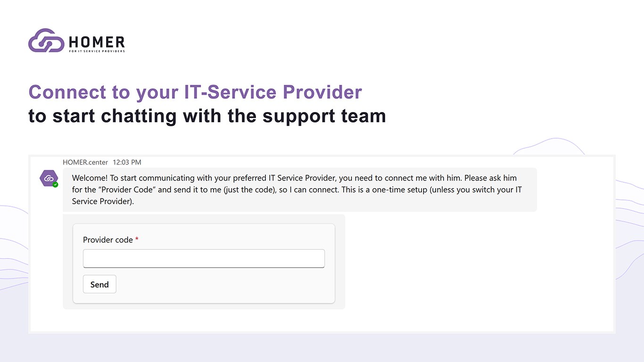
Task: Click the 'For IT Service Providers' tagline
Action: coord(97,51)
